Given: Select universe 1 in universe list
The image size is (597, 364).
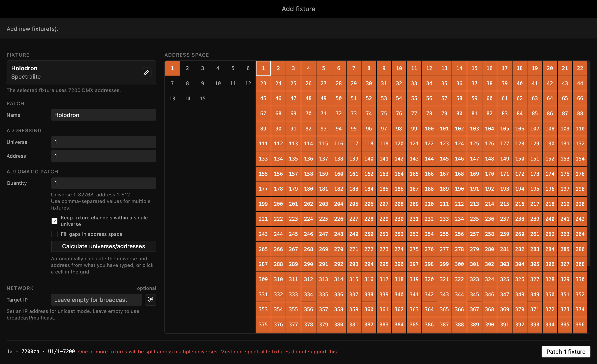Looking at the screenshot, I should click(x=172, y=68).
